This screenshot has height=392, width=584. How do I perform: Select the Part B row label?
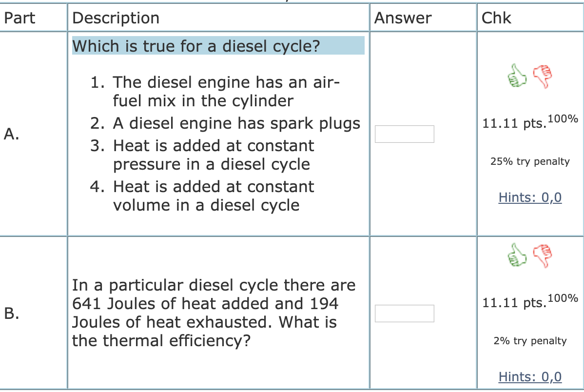coord(11,313)
